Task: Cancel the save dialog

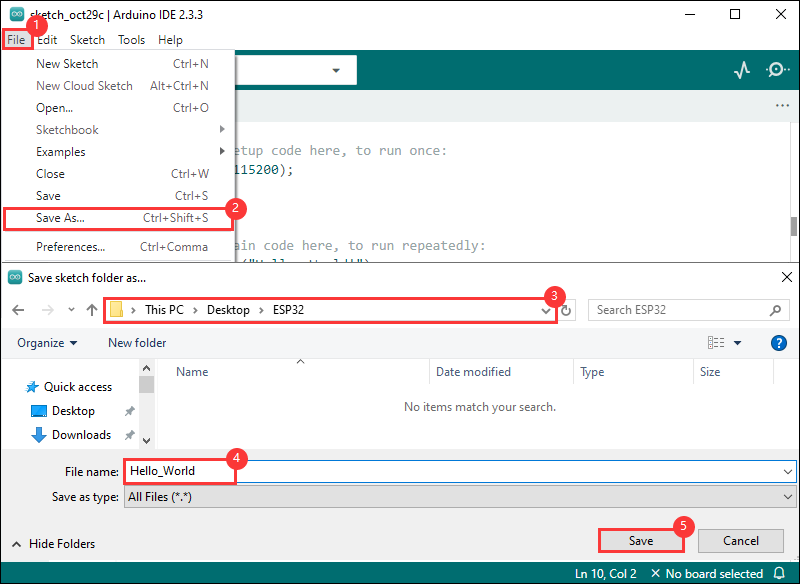Action: point(741,541)
